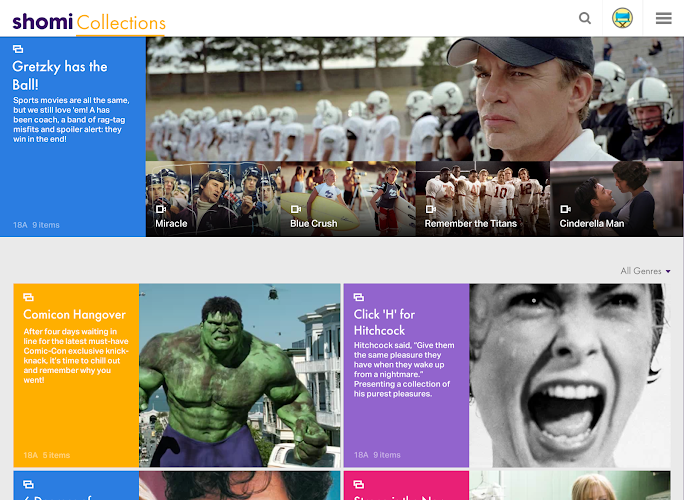
Task: Open the Blue Crush title
Action: pyautogui.click(x=314, y=223)
